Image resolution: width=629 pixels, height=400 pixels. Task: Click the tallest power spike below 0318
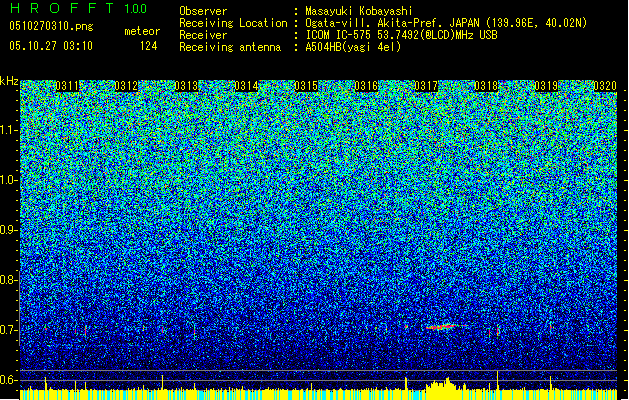tap(497, 380)
